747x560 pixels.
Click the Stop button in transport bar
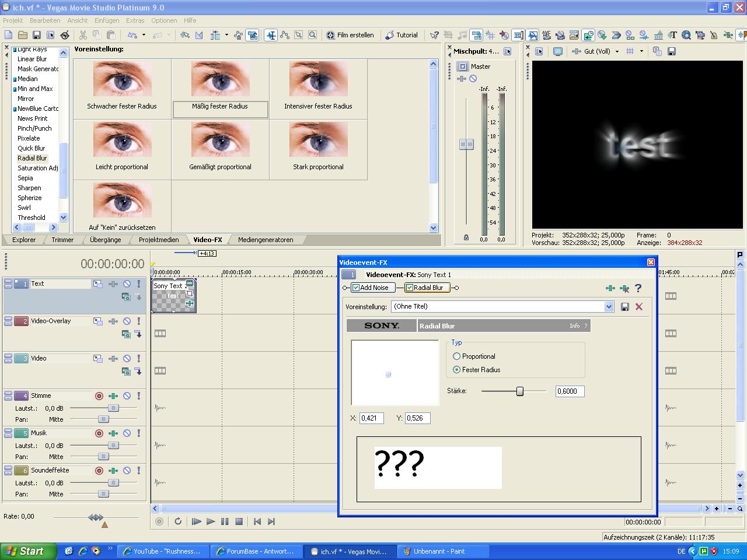(239, 521)
